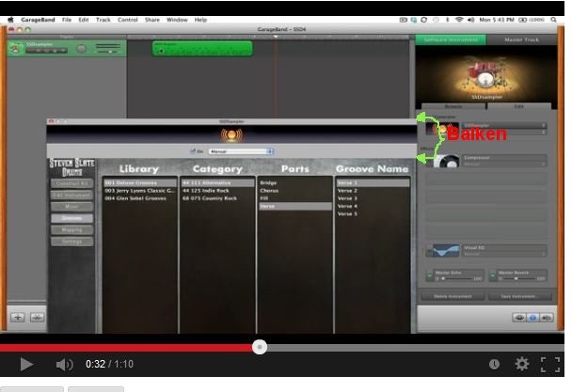Click the YouTube Watch Later clock icon
Viewport: 572px width, 392px height.
pos(494,364)
